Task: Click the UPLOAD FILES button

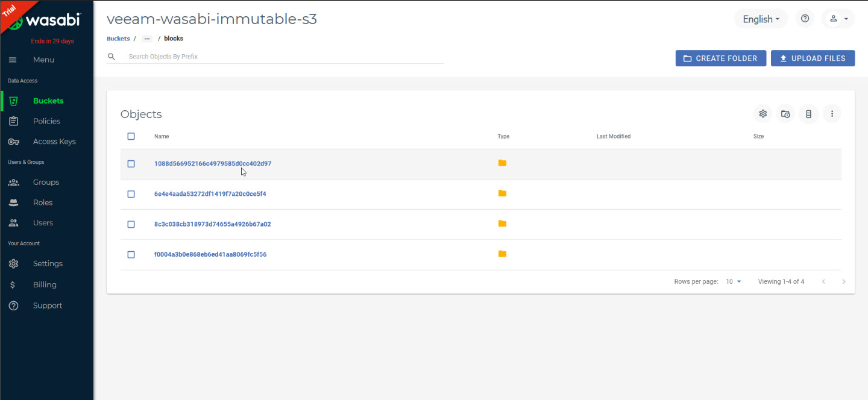Action: [x=813, y=58]
